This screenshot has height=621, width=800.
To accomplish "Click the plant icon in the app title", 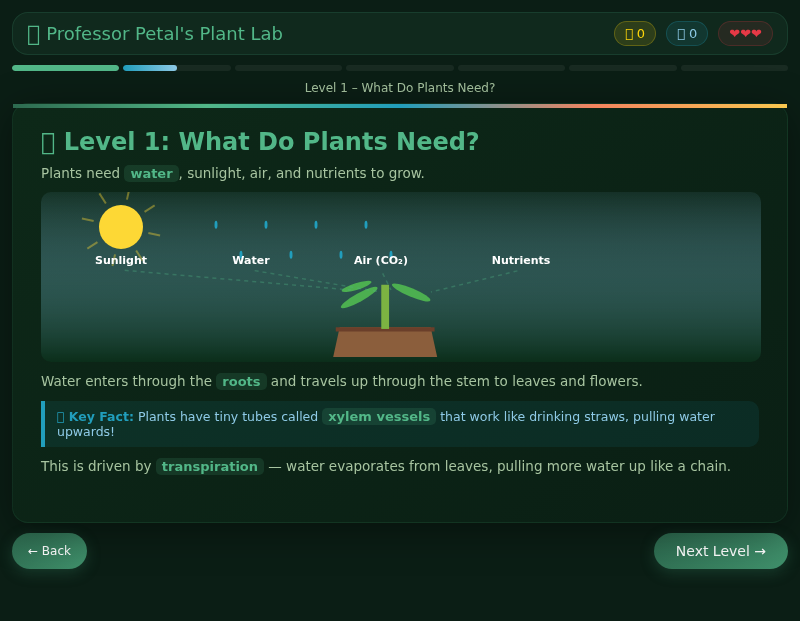I will coord(33,33).
